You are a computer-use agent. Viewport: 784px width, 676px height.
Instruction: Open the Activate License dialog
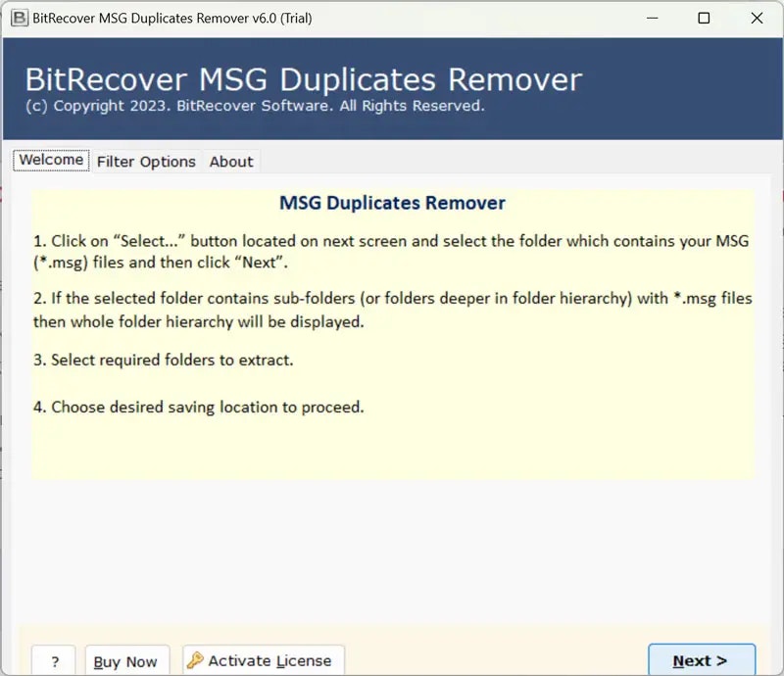pyautogui.click(x=263, y=660)
